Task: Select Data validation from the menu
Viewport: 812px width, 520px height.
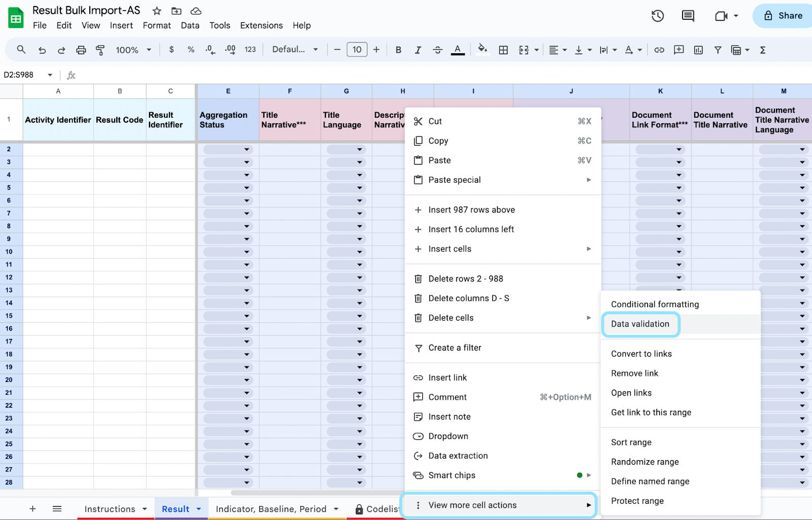Action: point(640,324)
